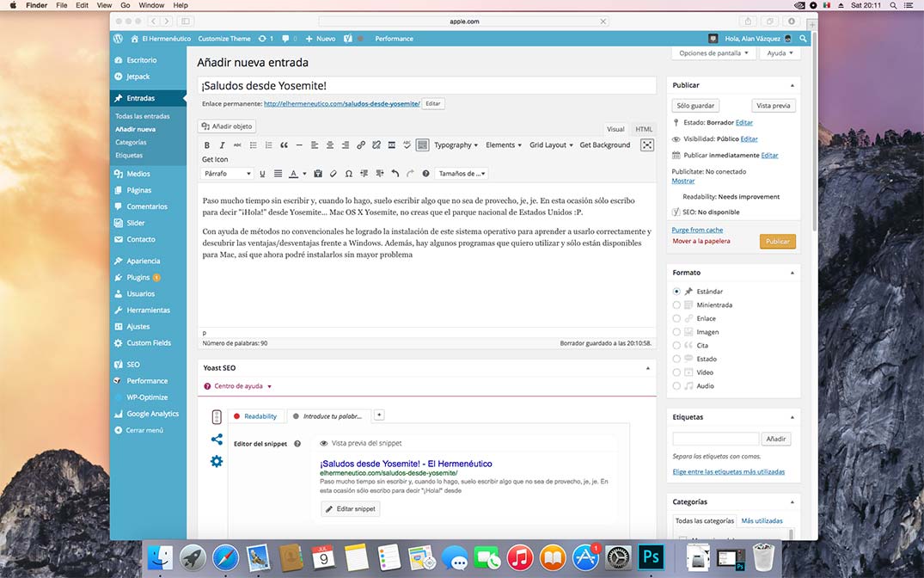Select the Audio post format
Image resolution: width=924 pixels, height=578 pixels.
coord(676,385)
